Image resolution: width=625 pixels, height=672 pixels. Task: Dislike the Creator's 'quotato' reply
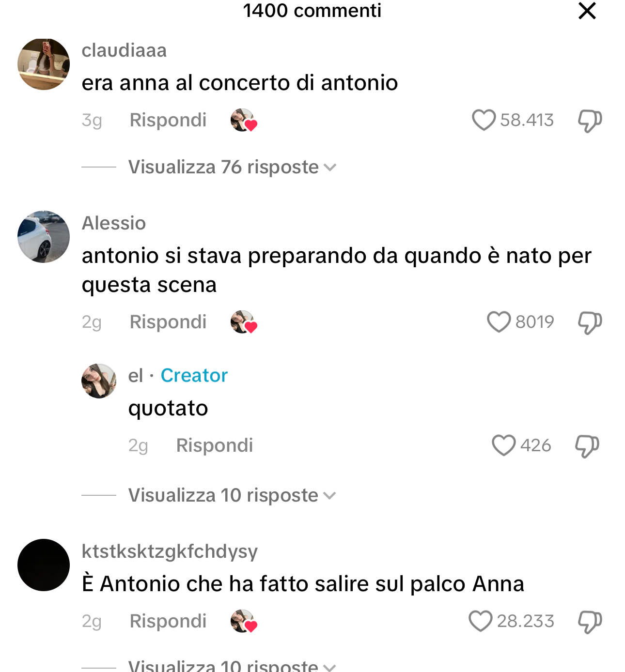click(587, 446)
